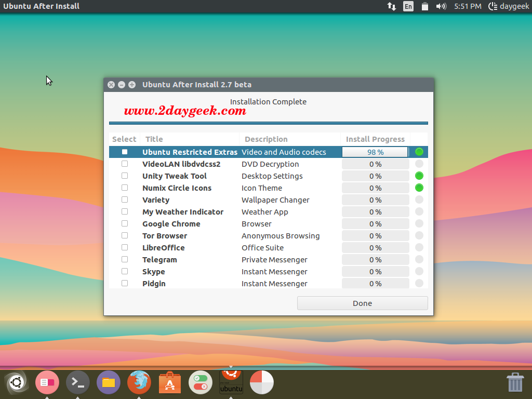The height and width of the screenshot is (399, 532).
Task: Enable the Tor Browser checkbox
Action: [x=125, y=235]
